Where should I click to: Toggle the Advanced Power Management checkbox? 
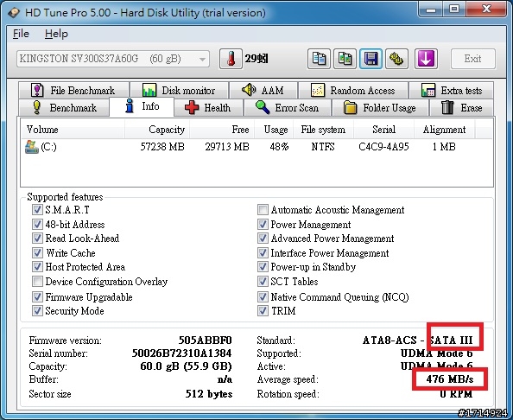(x=263, y=238)
